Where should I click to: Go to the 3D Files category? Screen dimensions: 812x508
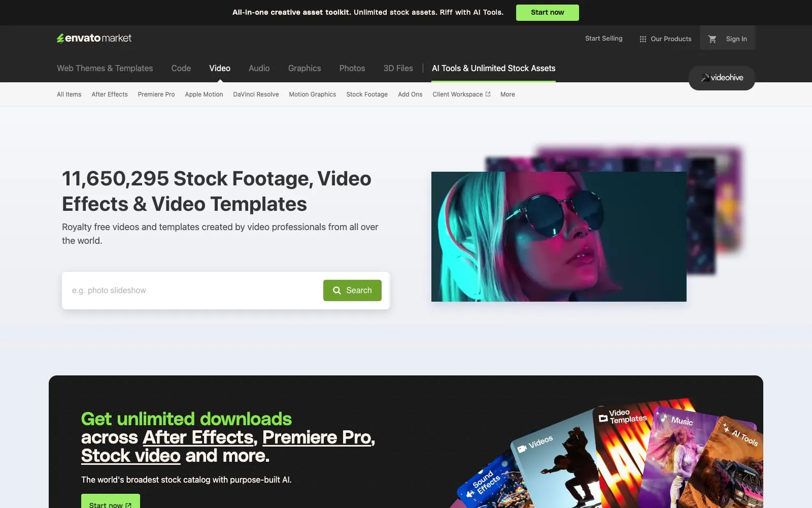point(398,68)
